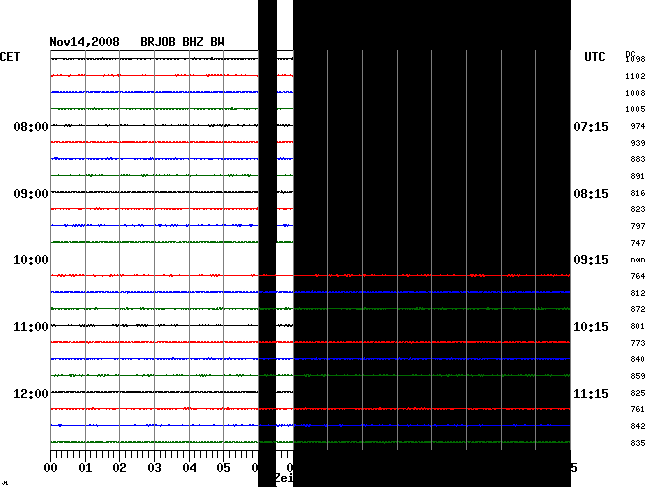Image resolution: width=650 pixels, height=494 pixels.
Task: Select the 08:00 CET time label
Action: pyautogui.click(x=31, y=126)
